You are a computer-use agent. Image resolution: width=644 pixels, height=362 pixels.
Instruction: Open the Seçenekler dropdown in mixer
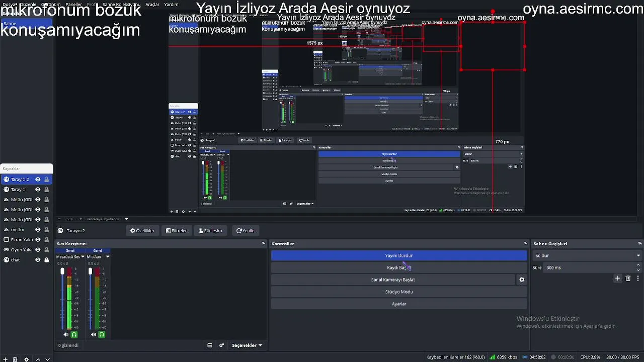click(x=247, y=345)
